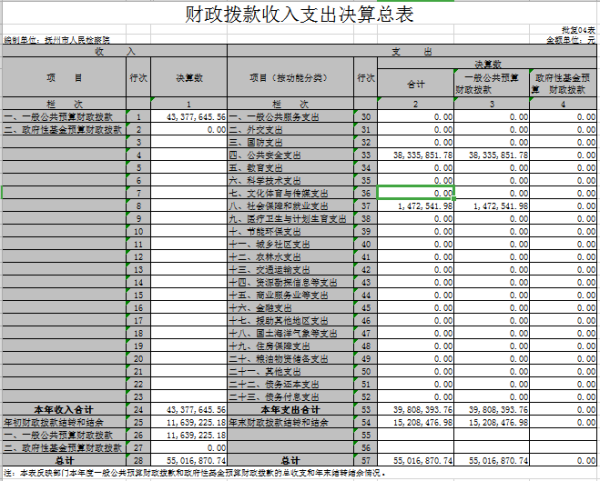
Task: Click the 年末财政拨款结转和结余 cell
Action: point(290,422)
